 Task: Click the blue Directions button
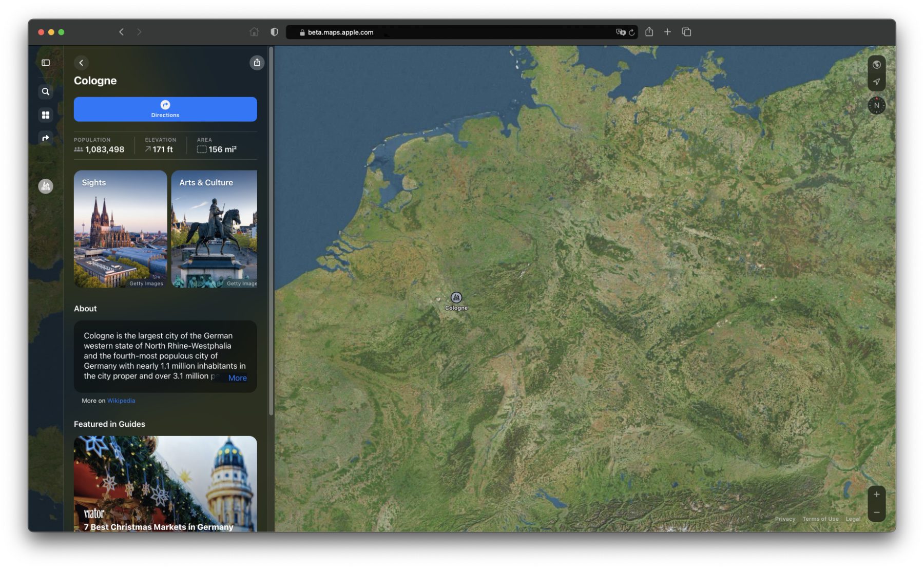(x=165, y=109)
